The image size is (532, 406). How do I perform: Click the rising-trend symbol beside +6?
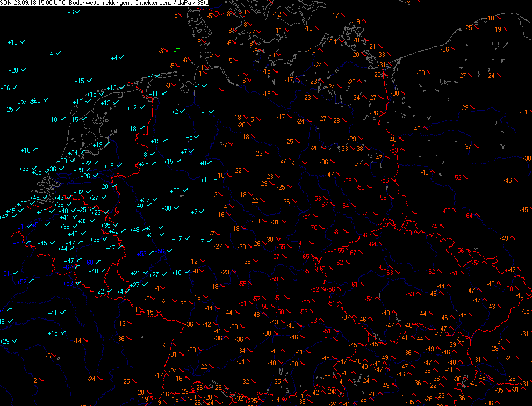click(x=78, y=12)
